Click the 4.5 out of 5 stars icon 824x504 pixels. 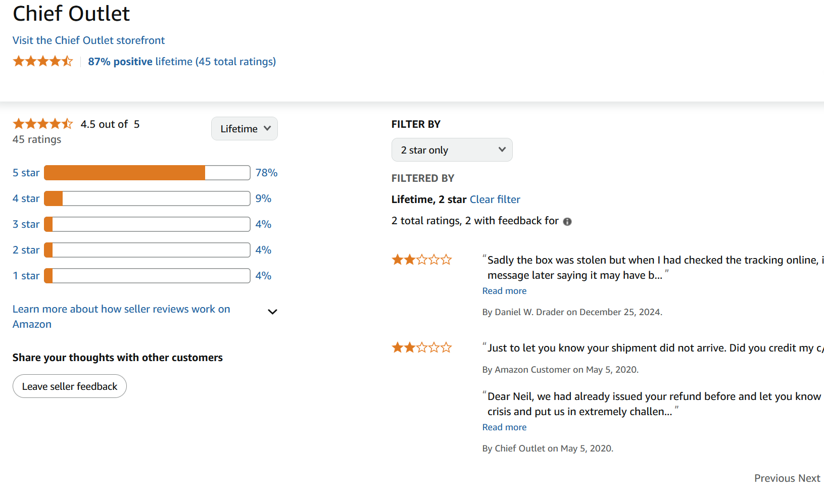(43, 124)
